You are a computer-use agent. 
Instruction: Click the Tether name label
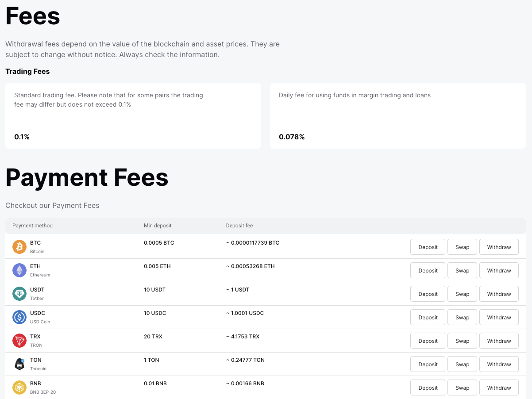click(37, 298)
